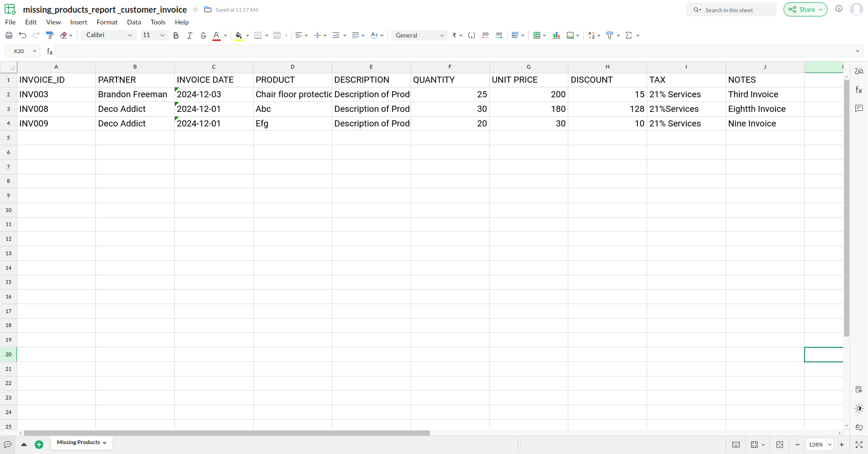Star the document as favorite
This screenshot has height=454, width=868.
pos(195,9)
